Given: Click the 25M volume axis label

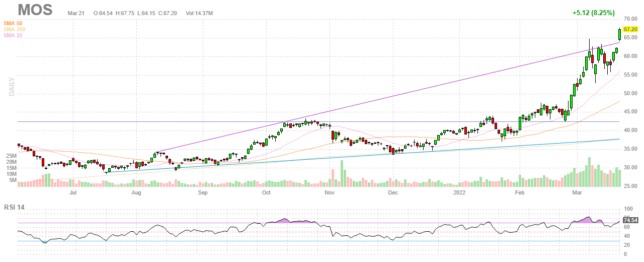Looking at the screenshot, I should (x=11, y=156).
